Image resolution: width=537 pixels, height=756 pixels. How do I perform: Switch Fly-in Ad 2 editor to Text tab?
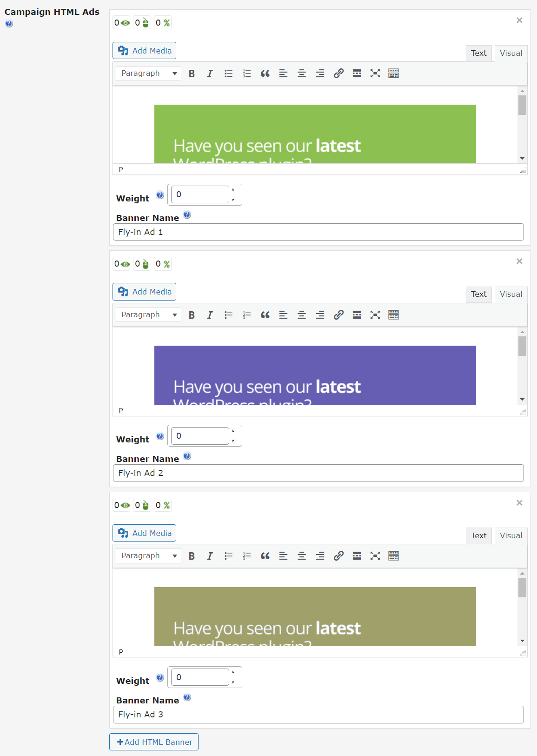click(479, 294)
